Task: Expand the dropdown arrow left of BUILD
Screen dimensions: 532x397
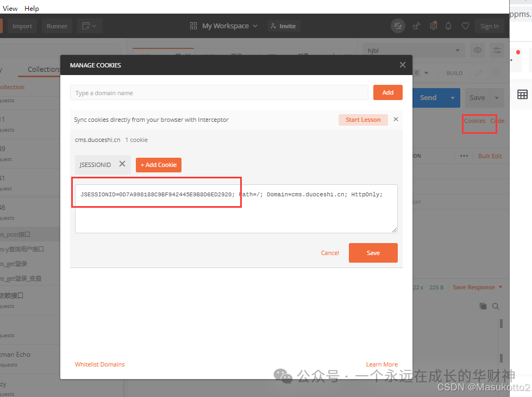Action: (x=426, y=73)
